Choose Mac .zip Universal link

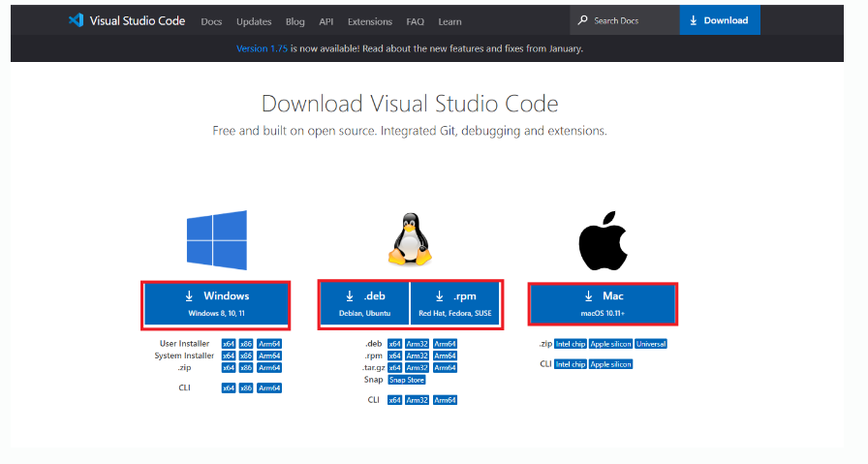click(x=651, y=344)
